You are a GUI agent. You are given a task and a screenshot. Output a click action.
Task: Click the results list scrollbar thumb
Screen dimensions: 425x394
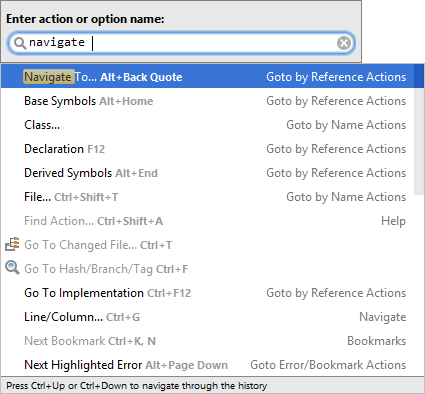tap(419, 129)
